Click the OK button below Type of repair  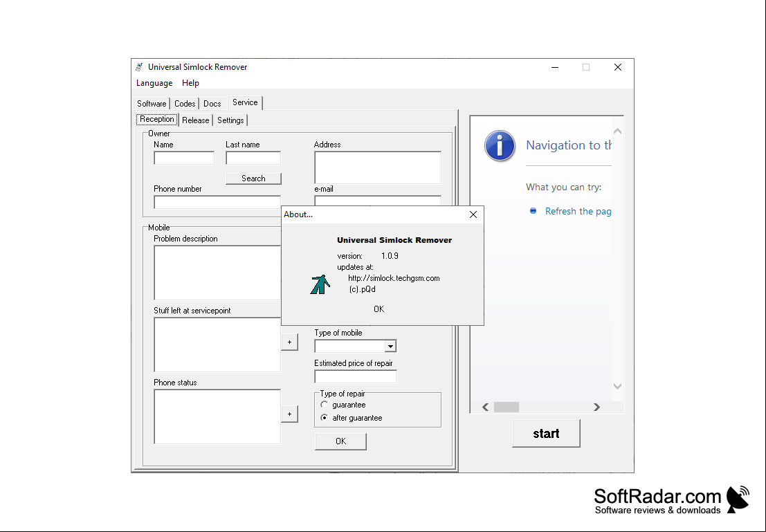point(340,441)
